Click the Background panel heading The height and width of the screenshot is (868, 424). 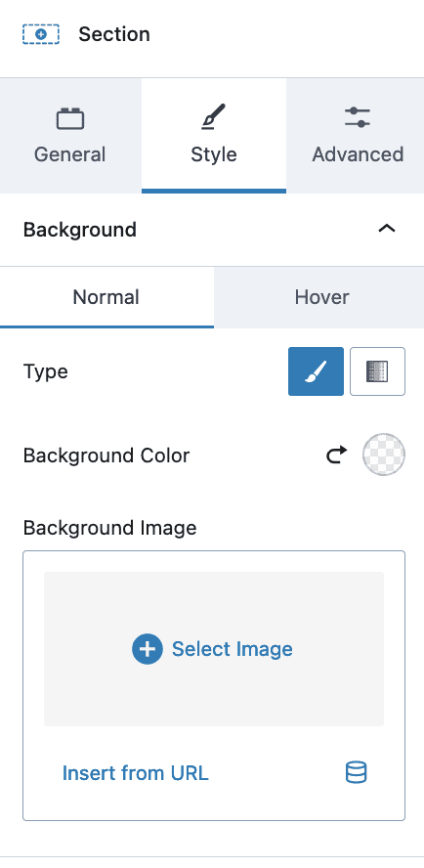click(80, 229)
